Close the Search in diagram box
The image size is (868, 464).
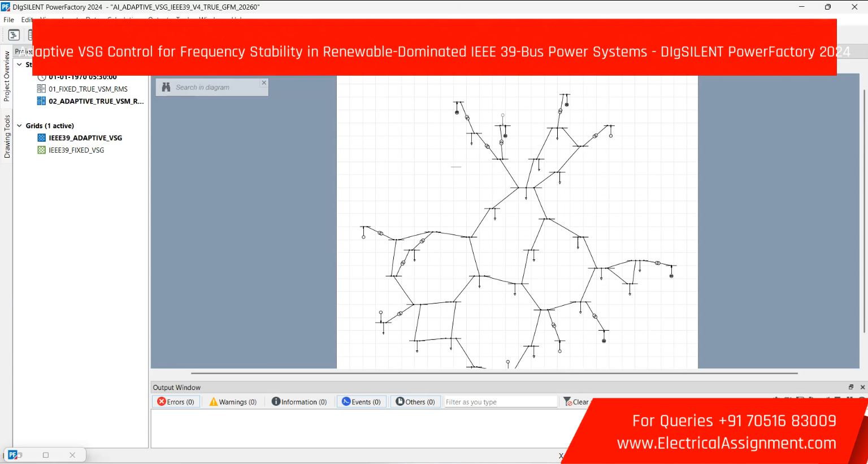[264, 83]
